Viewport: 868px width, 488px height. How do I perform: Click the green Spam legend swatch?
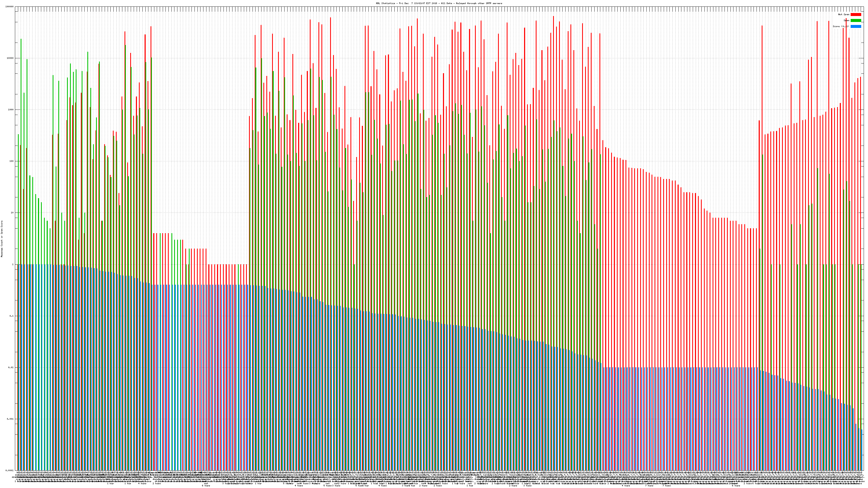pos(856,21)
